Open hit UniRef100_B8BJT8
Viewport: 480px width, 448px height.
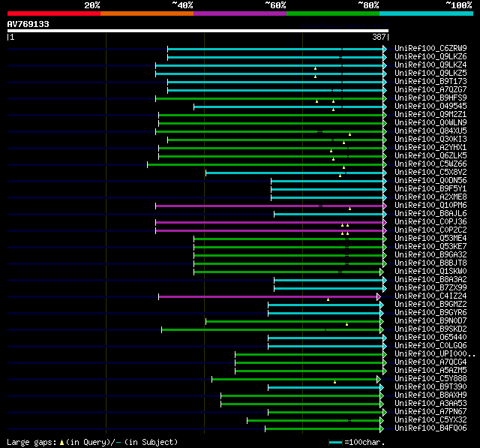tap(430, 263)
